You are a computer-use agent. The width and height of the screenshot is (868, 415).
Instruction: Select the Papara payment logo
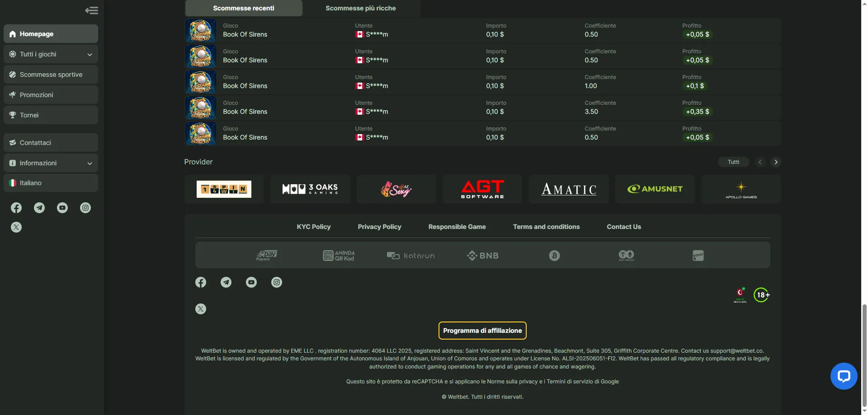click(x=266, y=256)
